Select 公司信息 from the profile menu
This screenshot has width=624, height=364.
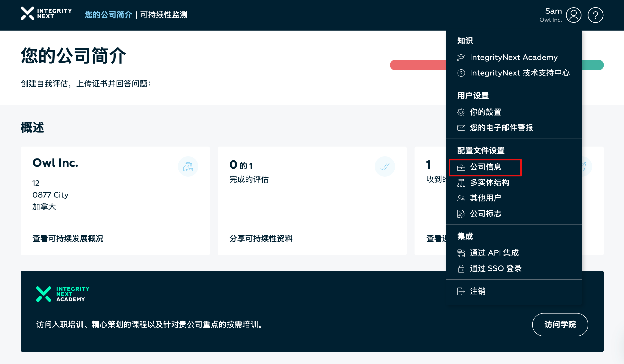point(485,167)
